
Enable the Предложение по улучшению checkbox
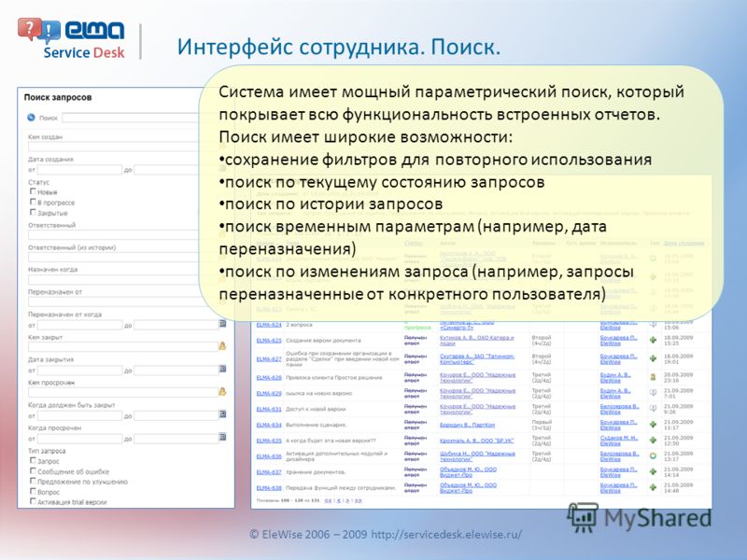(33, 481)
